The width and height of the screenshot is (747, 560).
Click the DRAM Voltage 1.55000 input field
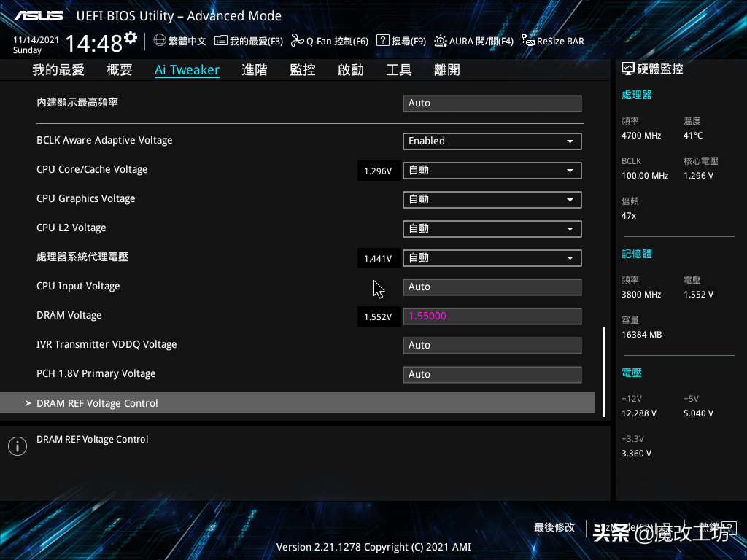(492, 316)
